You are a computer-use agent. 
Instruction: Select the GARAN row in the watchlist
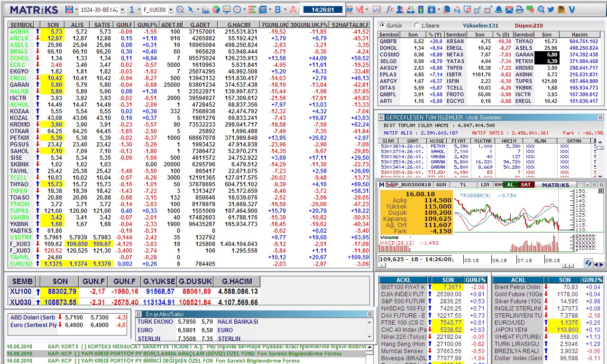tap(189, 84)
